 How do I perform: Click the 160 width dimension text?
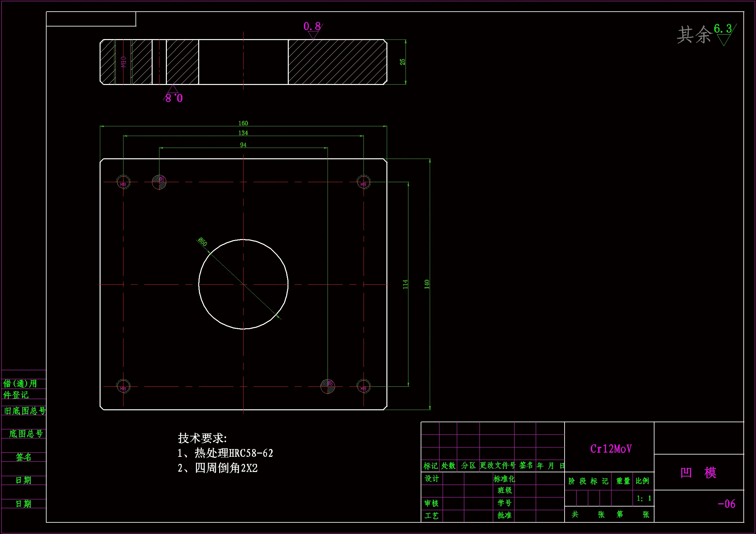tap(243, 123)
